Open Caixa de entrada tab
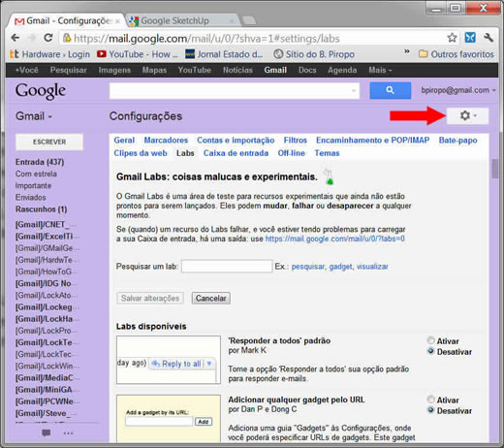 (236, 153)
